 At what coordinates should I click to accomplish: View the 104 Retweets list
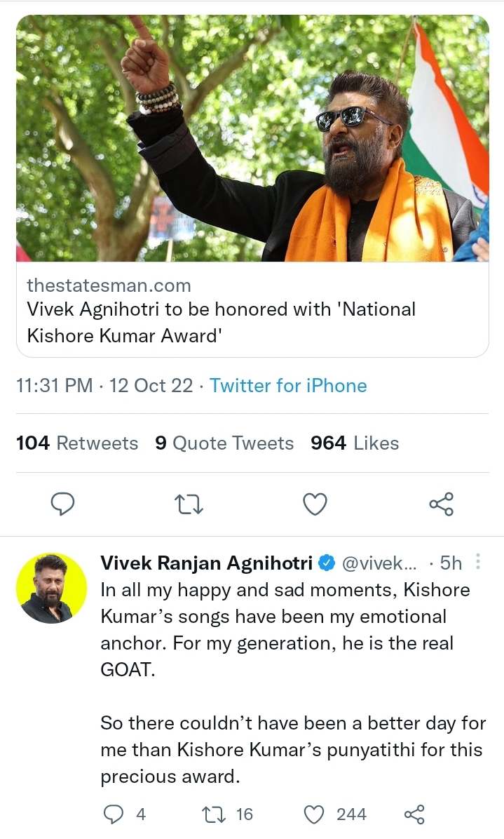[77, 443]
